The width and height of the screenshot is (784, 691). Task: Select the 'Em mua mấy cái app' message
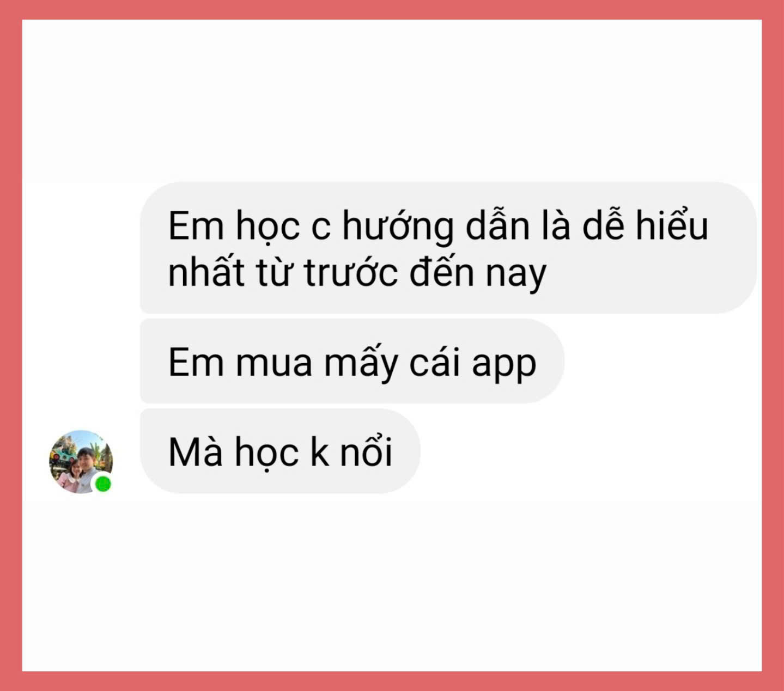tap(352, 362)
